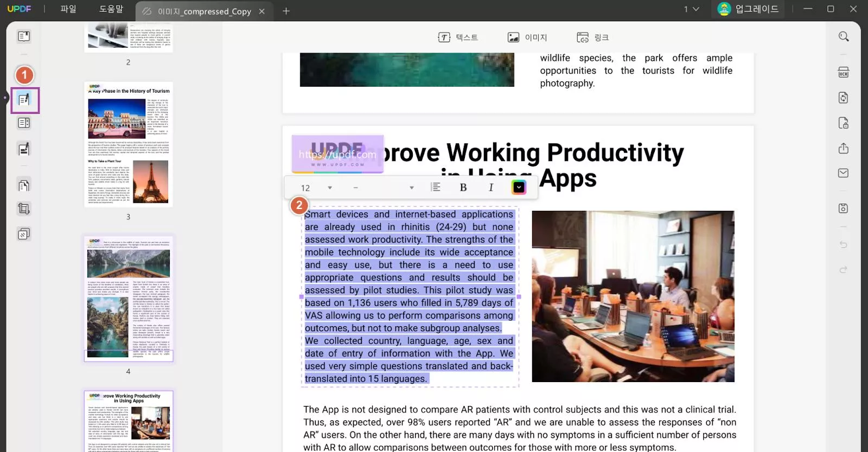This screenshot has width=868, height=452.
Task: Send the file by email
Action: (844, 173)
